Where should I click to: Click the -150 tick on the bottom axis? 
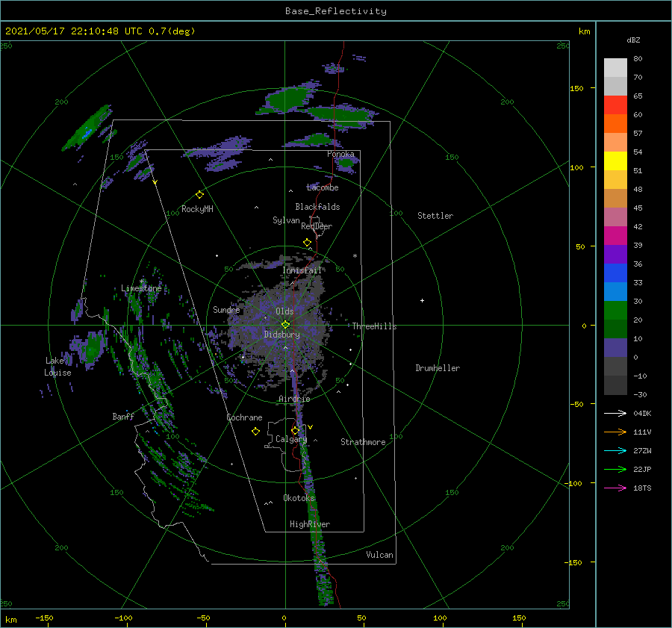pyautogui.click(x=44, y=618)
